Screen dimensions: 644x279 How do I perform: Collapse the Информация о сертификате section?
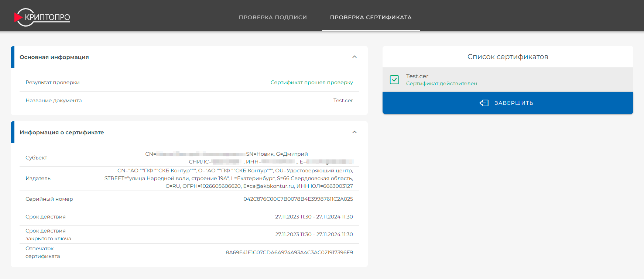[354, 132]
